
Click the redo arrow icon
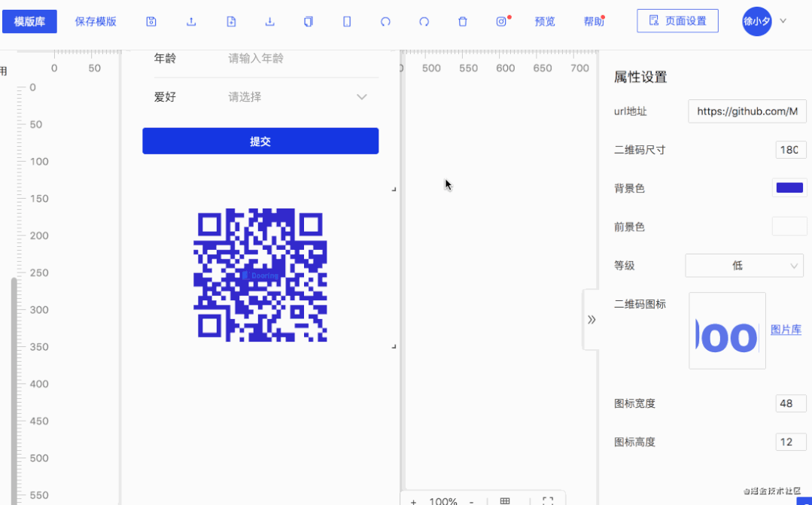pos(424,21)
